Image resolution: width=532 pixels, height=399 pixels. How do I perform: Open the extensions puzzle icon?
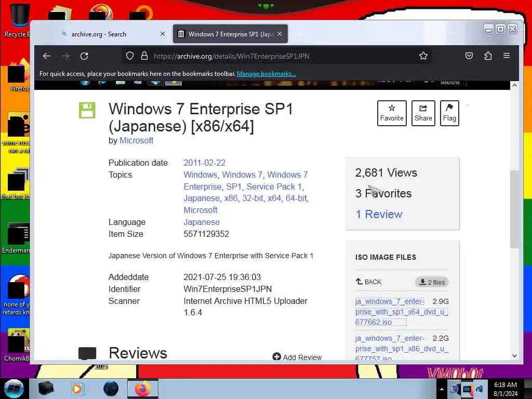(x=488, y=56)
